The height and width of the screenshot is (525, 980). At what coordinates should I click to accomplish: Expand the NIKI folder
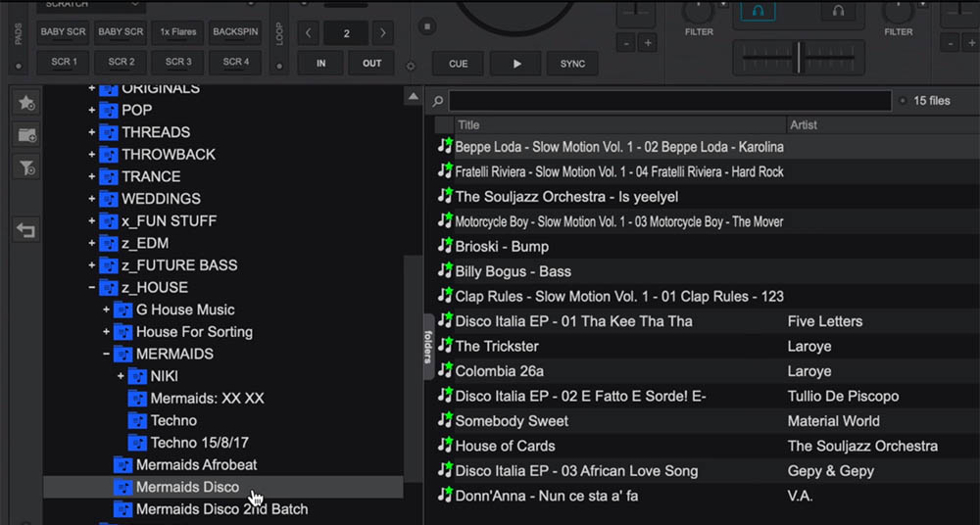tap(121, 376)
